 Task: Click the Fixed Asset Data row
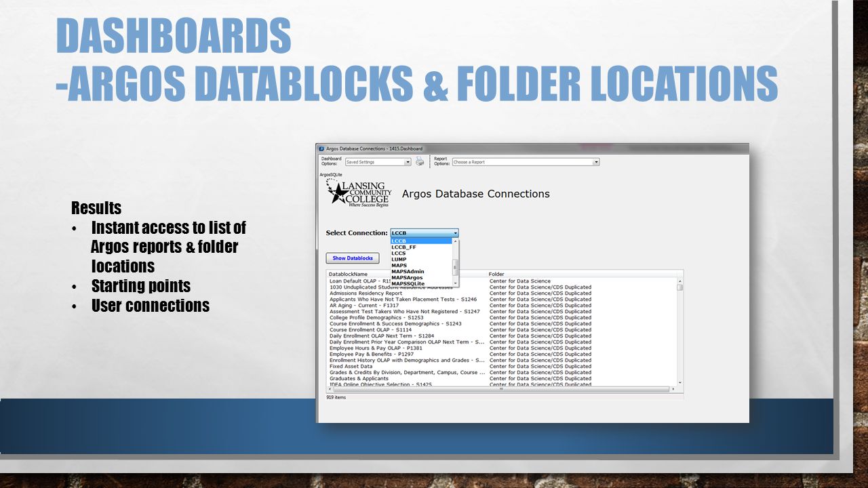(502, 367)
